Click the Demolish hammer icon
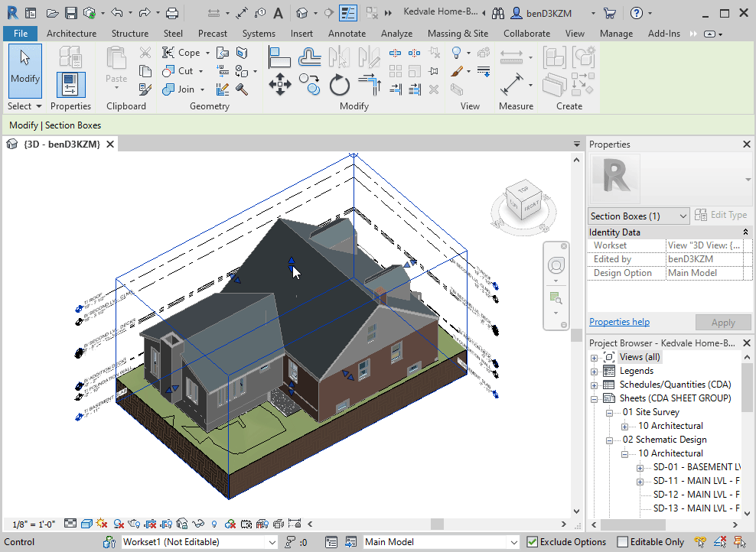Screen dimensions: 756x552 pos(242,89)
